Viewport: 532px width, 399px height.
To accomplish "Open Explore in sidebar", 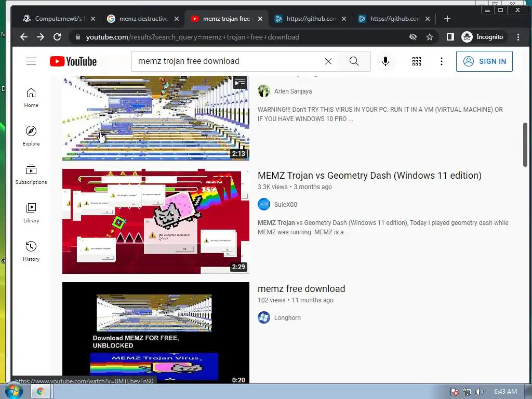I will (x=31, y=136).
